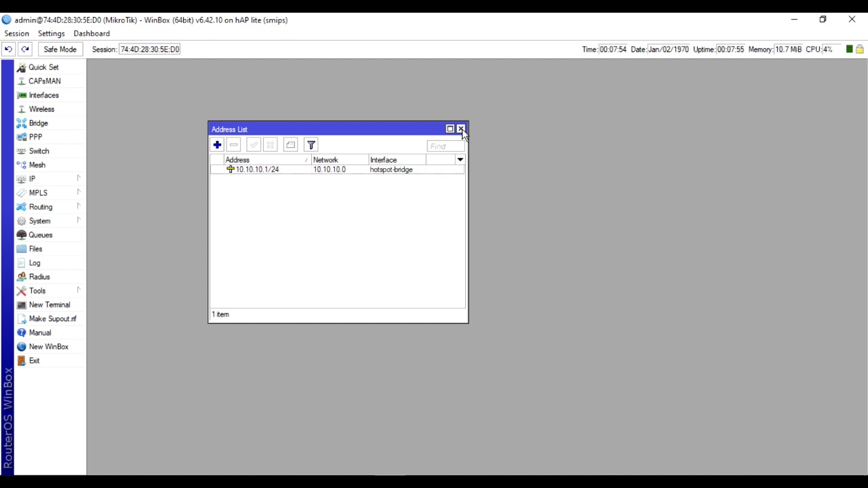Click the enable (checkmark) button
868x488 pixels.
254,145
